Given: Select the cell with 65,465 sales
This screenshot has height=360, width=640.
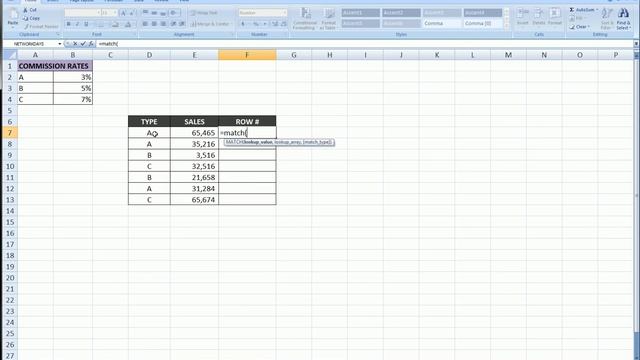Looking at the screenshot, I should click(194, 133).
